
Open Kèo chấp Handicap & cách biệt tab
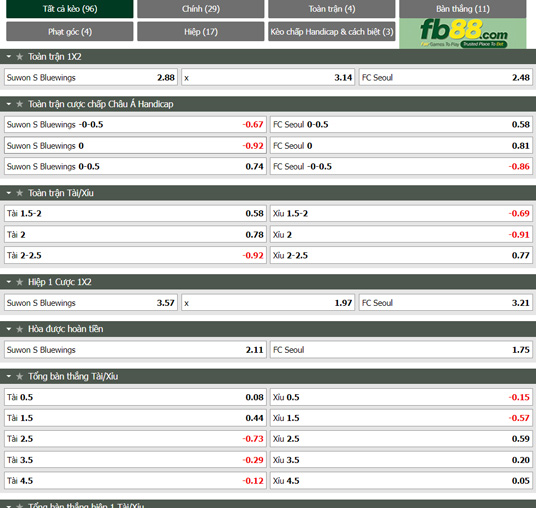pyautogui.click(x=332, y=31)
